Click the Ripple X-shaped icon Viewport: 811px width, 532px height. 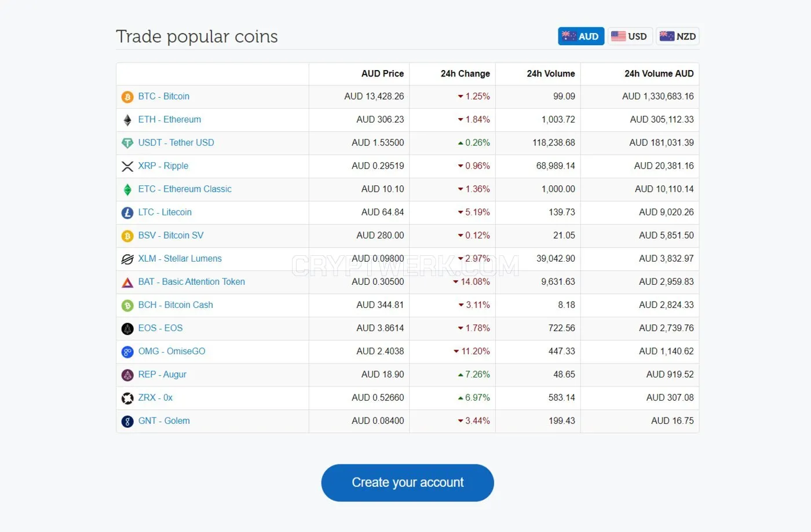(x=127, y=167)
